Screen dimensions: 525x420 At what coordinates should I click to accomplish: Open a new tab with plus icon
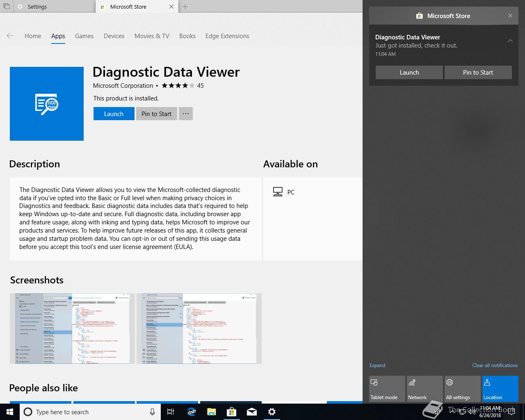pos(185,7)
